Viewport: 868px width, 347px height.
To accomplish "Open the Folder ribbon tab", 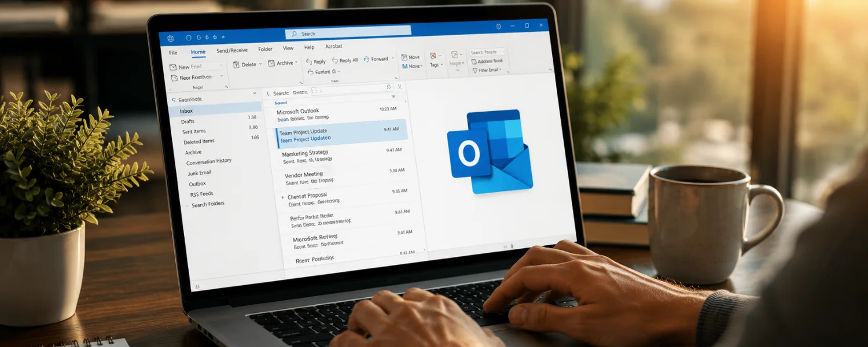I will pyautogui.click(x=265, y=50).
